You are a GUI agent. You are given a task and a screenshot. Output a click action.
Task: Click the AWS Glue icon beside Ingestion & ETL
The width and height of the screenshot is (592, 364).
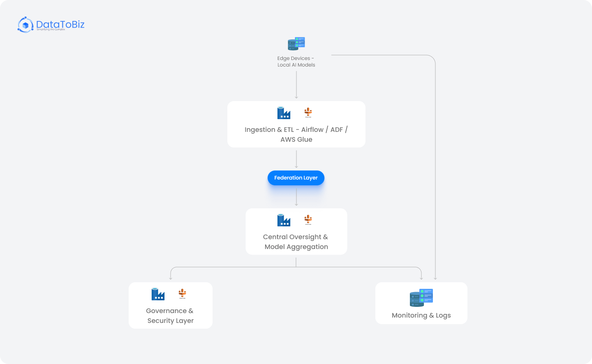pyautogui.click(x=308, y=112)
